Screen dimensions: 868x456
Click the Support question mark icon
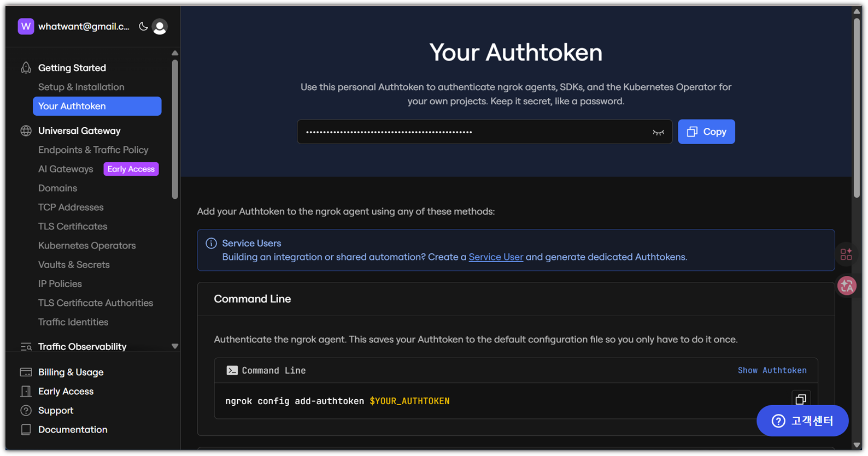pos(26,410)
